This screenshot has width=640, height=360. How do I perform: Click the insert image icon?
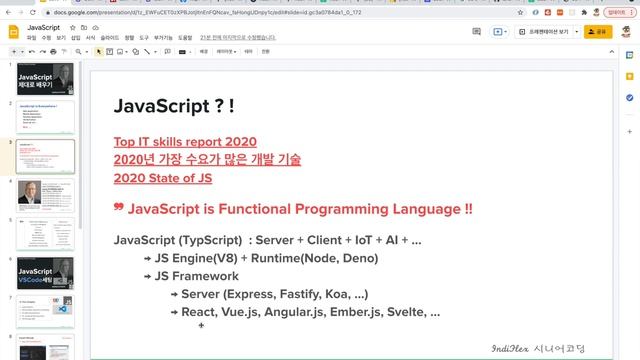[120, 52]
